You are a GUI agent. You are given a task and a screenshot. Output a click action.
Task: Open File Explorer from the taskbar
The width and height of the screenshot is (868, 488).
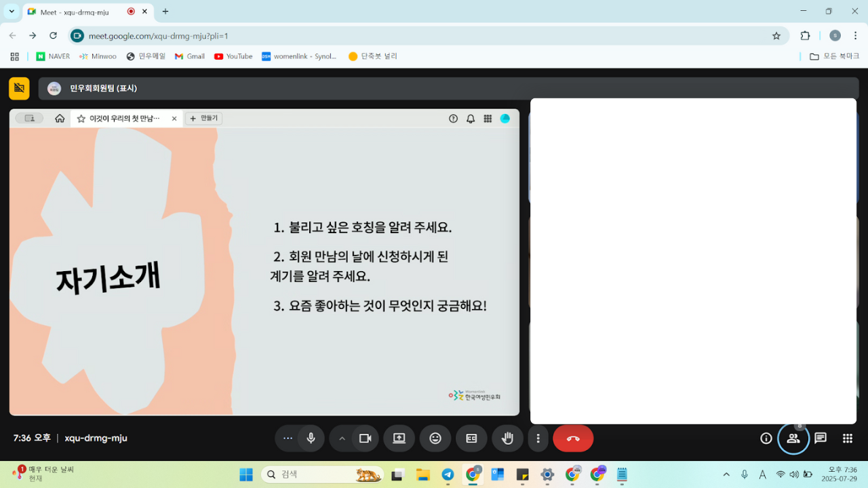(423, 474)
